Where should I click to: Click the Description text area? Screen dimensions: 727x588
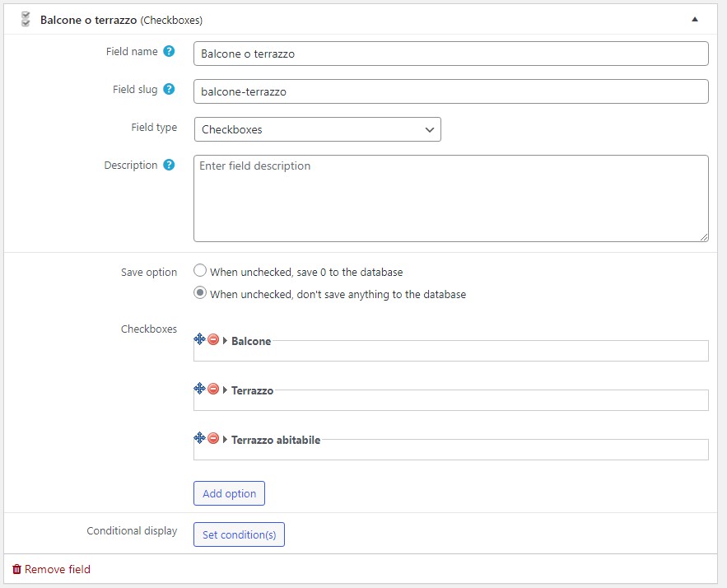[450, 198]
